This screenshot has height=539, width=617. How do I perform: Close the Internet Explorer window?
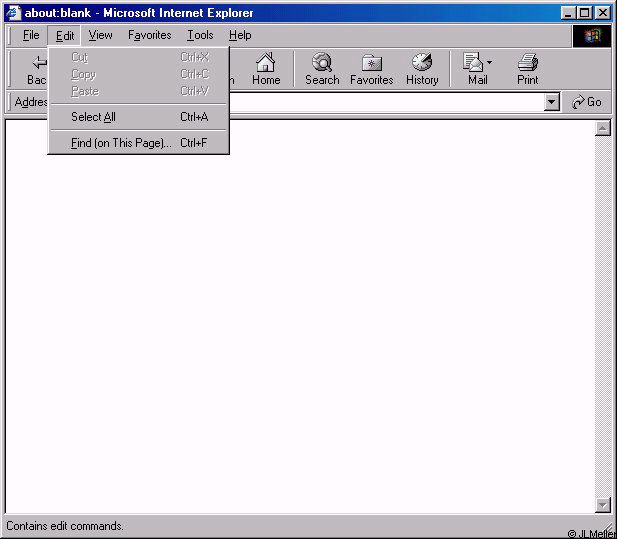[x=602, y=13]
